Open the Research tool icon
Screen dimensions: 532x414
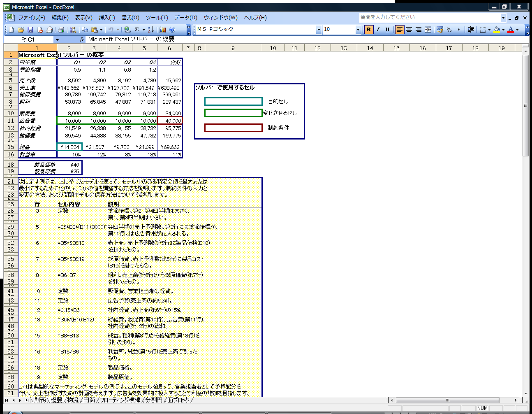[x=73, y=30]
